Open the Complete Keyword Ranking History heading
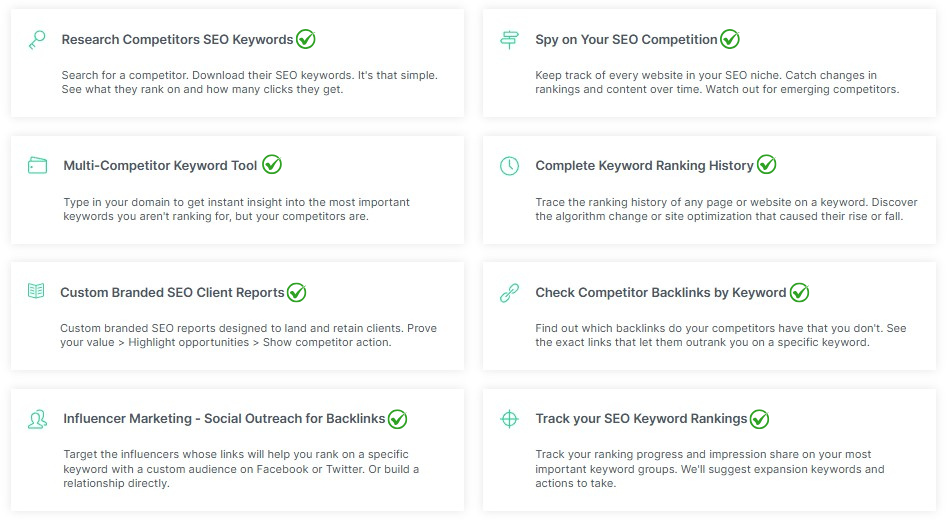This screenshot has height=522, width=948. [x=644, y=166]
